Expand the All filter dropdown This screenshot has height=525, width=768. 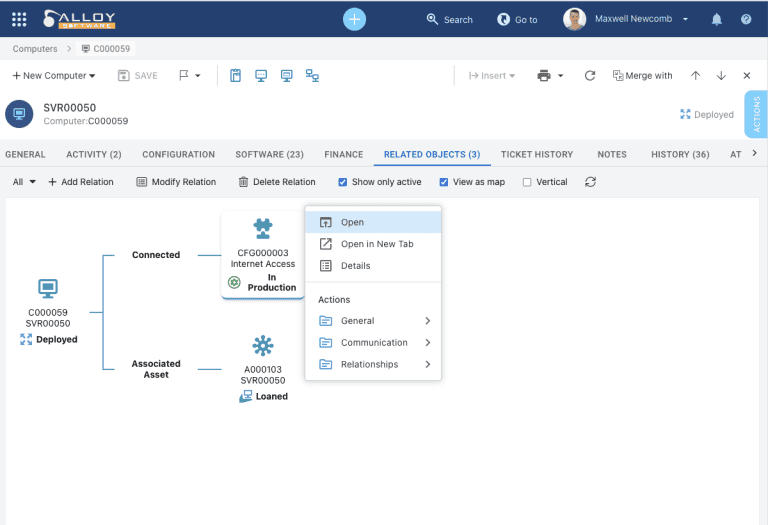pos(24,182)
